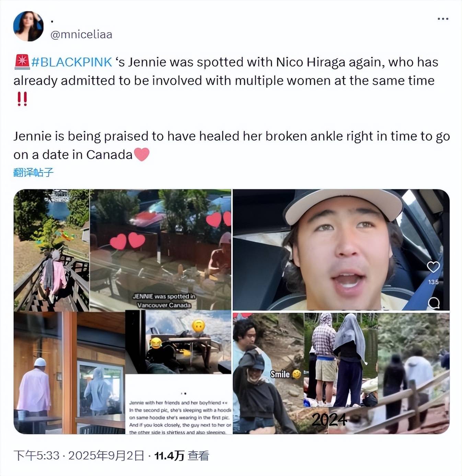Viewport: 462px width, 476px height.
Task: Click the pink heart emoji after Canada
Action: 141,155
